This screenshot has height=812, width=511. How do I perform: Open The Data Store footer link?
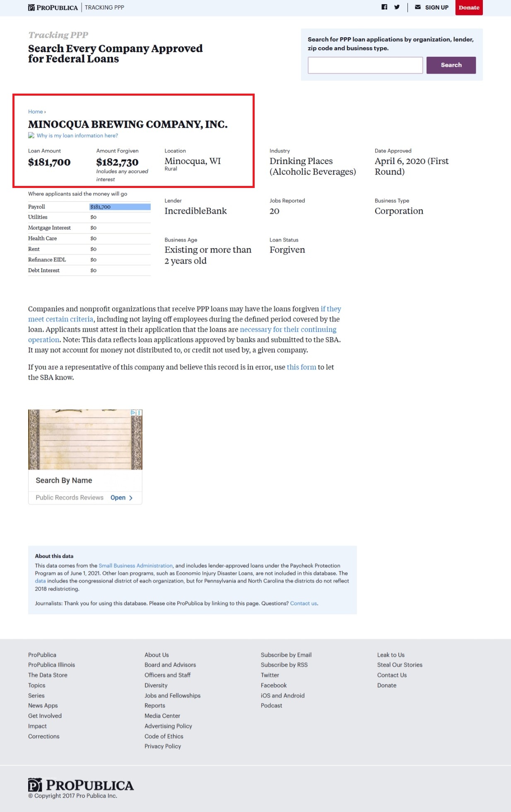pyautogui.click(x=48, y=675)
